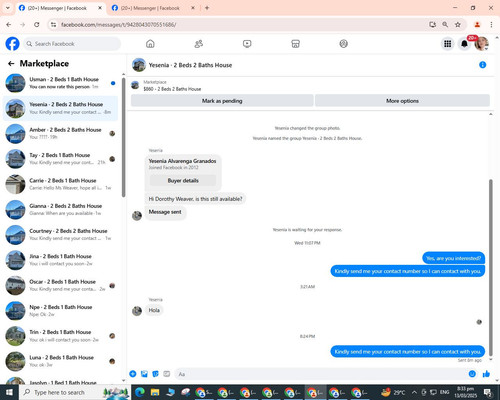Click Yesenia chat header avatar
500x400 pixels.
click(139, 65)
